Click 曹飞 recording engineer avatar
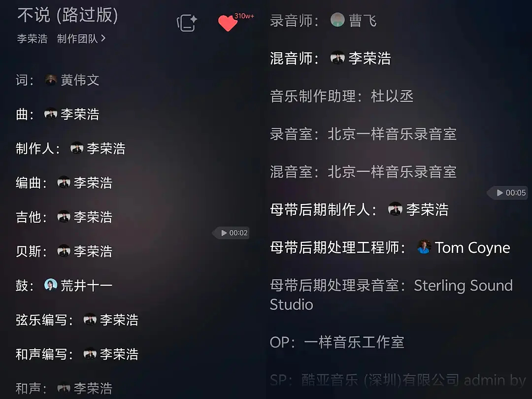Viewport: 532px width, 399px height. coord(337,20)
